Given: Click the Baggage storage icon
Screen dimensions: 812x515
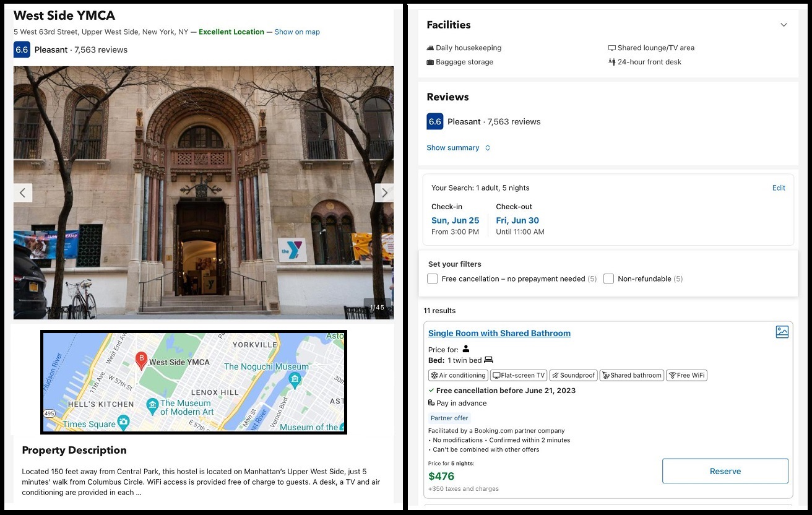Looking at the screenshot, I should tap(430, 62).
